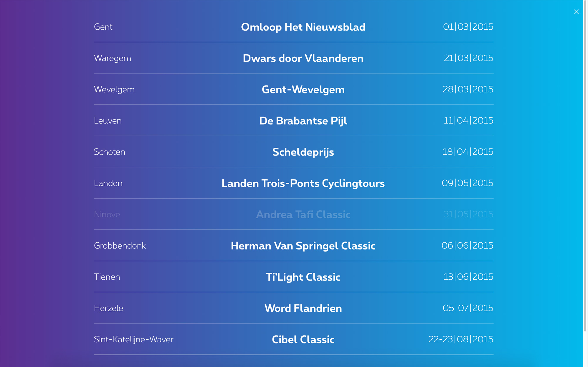Image resolution: width=588 pixels, height=367 pixels.
Task: Select the Grobbendonk location text
Action: (x=120, y=246)
